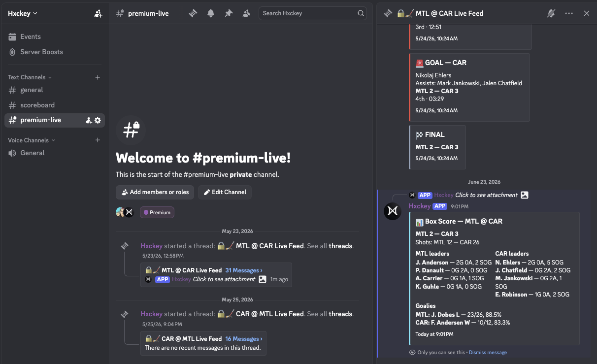This screenshot has width=597, height=364.
Task: Click the N. Ehlers stat line
Action: [x=529, y=263]
